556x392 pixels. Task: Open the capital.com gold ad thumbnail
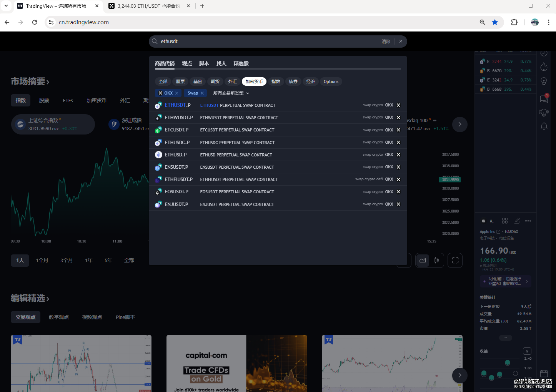[237, 363]
